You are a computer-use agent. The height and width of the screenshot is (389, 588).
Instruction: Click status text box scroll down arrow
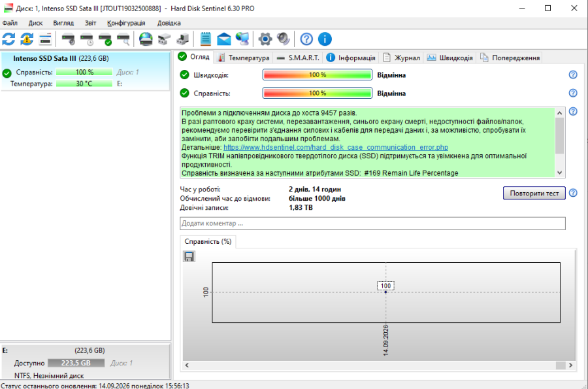559,173
